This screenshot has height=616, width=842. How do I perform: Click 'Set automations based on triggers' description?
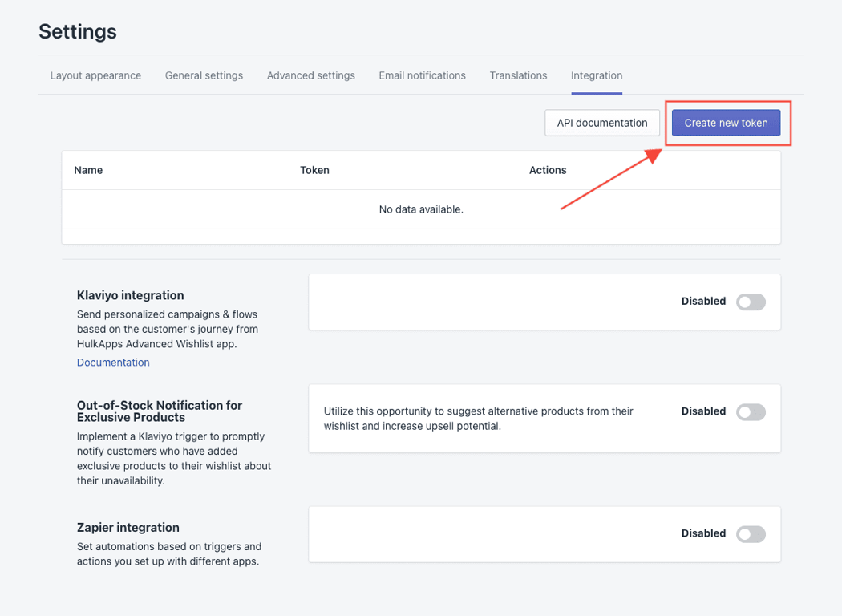point(169,553)
